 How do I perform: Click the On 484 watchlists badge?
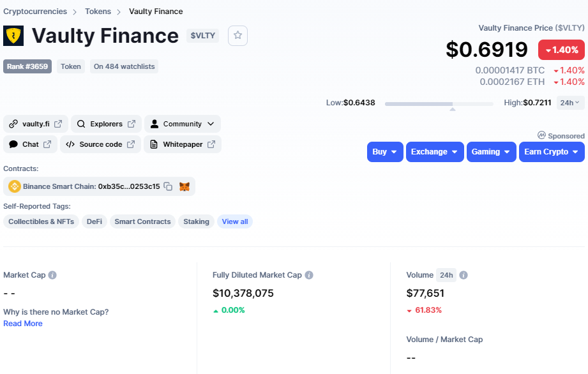click(x=124, y=66)
